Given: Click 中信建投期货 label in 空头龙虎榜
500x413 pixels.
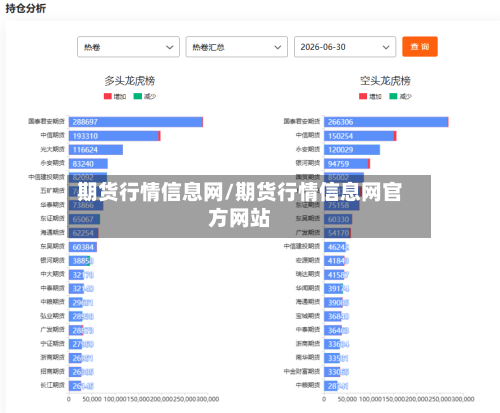Looking at the screenshot, I should 302,246.
